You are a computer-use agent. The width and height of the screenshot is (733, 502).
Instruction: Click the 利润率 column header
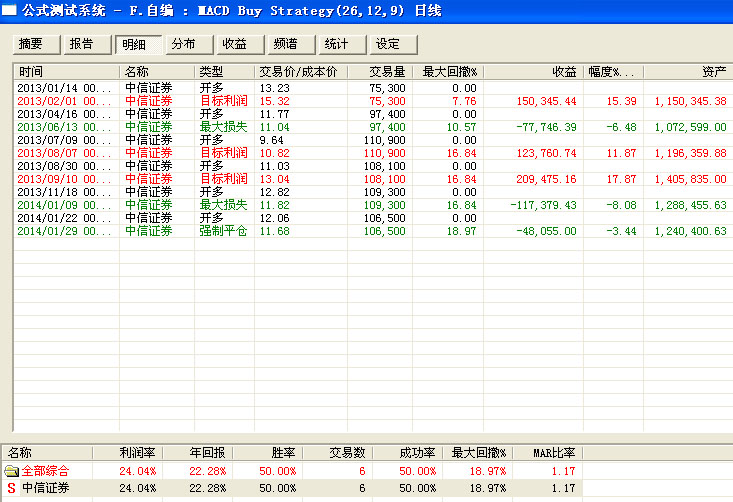tap(128, 452)
